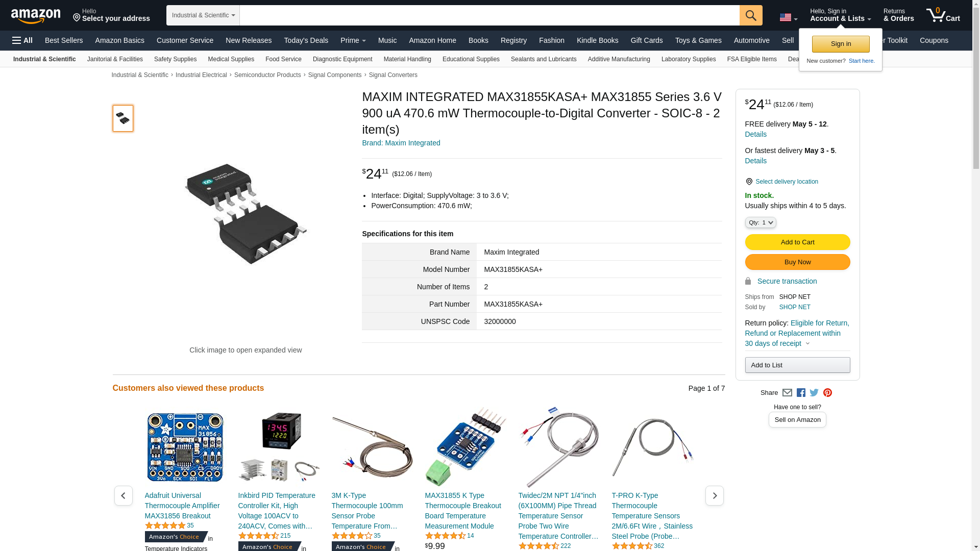Viewport: 980px width, 551px height.
Task: Share product on Facebook icon
Action: (801, 393)
